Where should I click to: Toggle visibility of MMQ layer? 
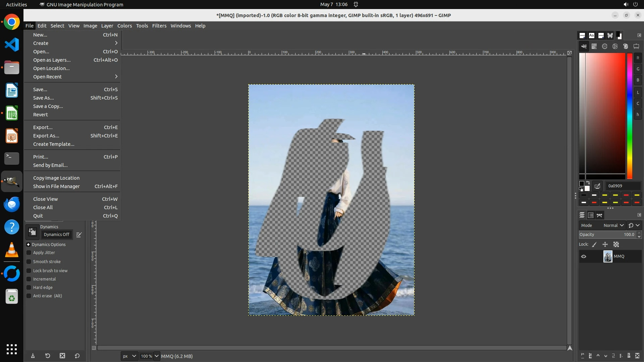tap(584, 256)
